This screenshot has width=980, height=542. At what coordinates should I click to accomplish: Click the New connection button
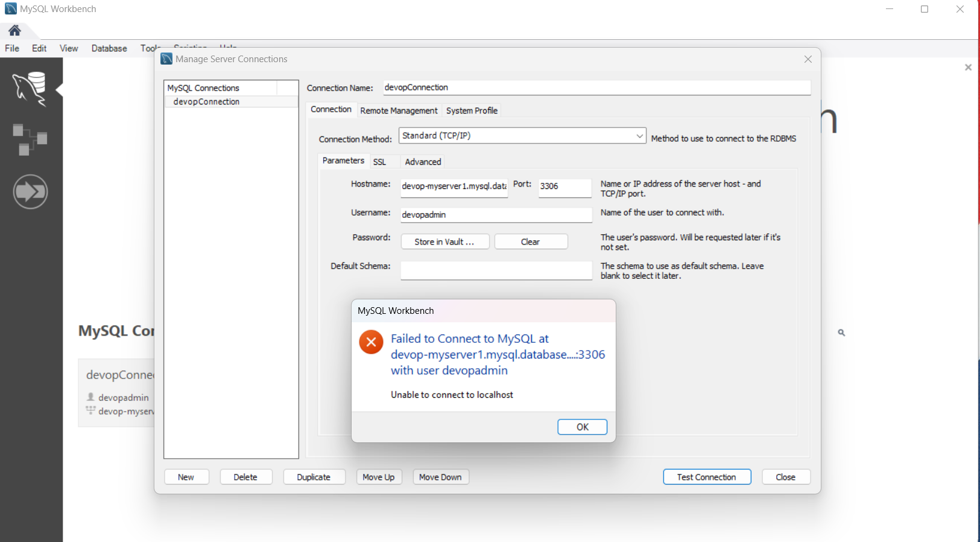pos(186,477)
